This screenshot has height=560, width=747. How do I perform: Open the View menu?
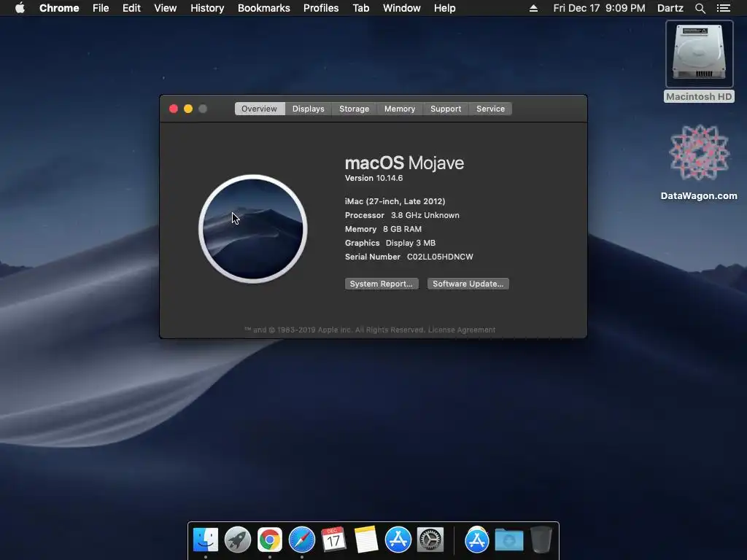166,8
